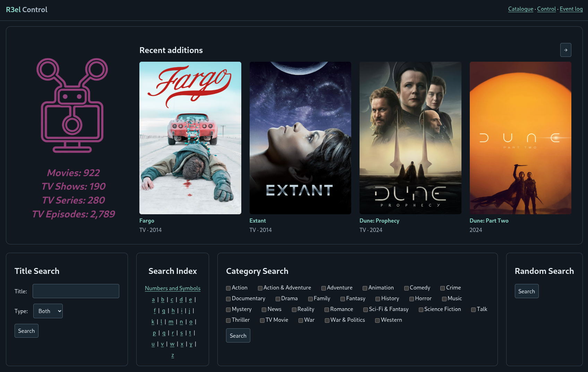The image size is (588, 372).
Task: Submit the Title Search button
Action: [x=26, y=331]
